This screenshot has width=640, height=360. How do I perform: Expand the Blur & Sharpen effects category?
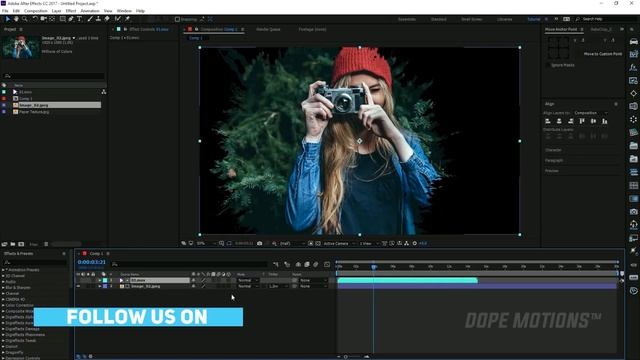[x=3, y=287]
